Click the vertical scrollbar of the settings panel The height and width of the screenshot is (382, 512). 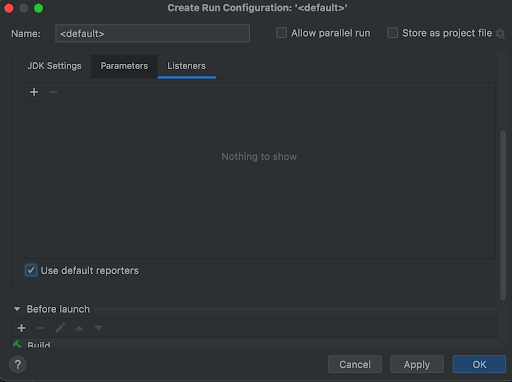point(503,215)
